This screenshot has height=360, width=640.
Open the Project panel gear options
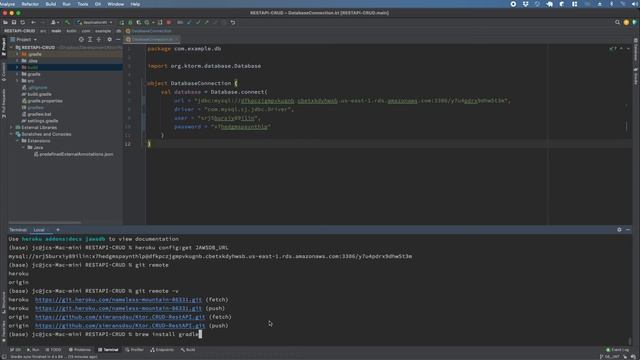tap(109, 40)
